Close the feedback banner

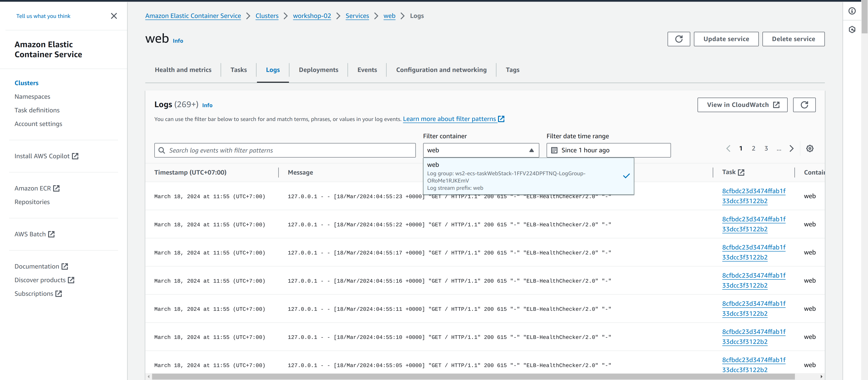point(114,16)
